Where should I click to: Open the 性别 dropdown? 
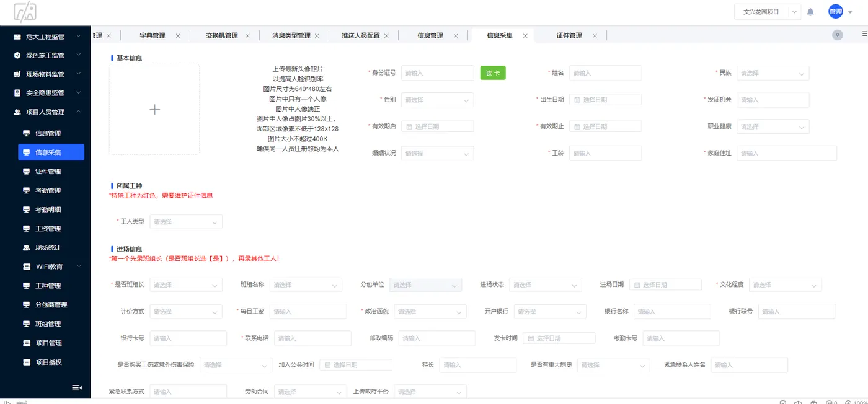click(x=437, y=99)
